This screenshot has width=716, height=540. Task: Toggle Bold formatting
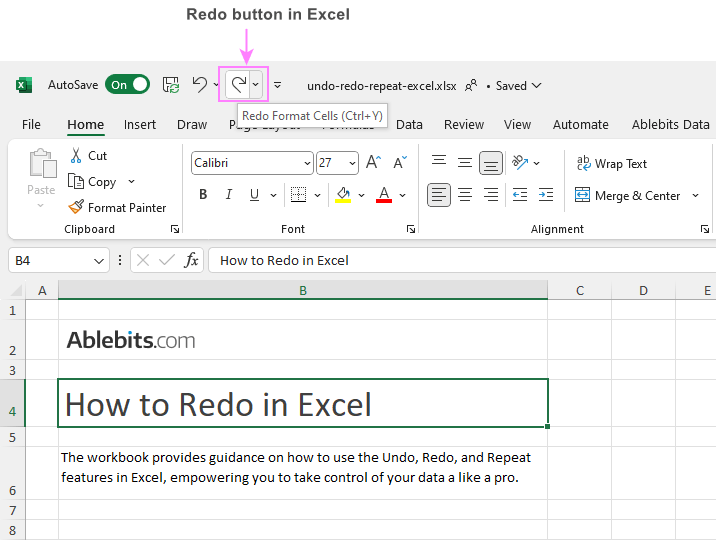[203, 195]
